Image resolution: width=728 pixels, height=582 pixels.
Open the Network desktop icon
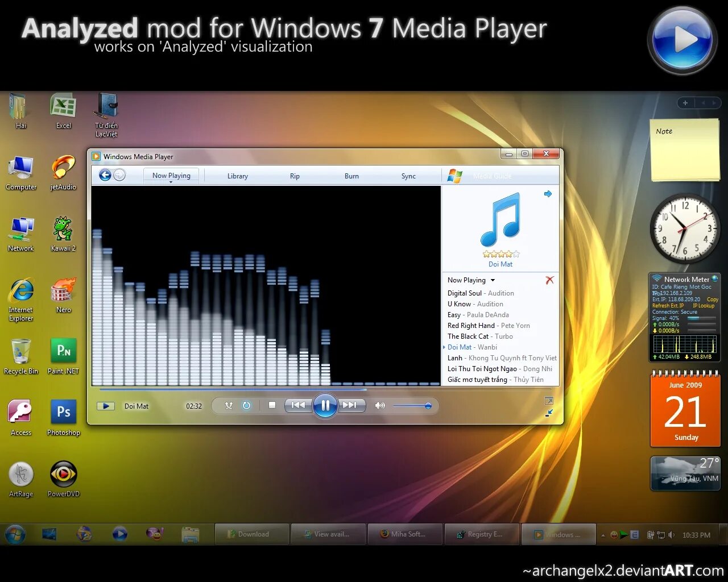coord(21,234)
